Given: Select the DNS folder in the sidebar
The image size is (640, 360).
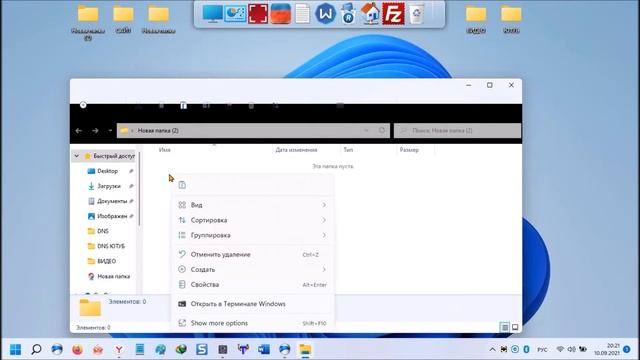Looking at the screenshot, I should [x=98, y=231].
